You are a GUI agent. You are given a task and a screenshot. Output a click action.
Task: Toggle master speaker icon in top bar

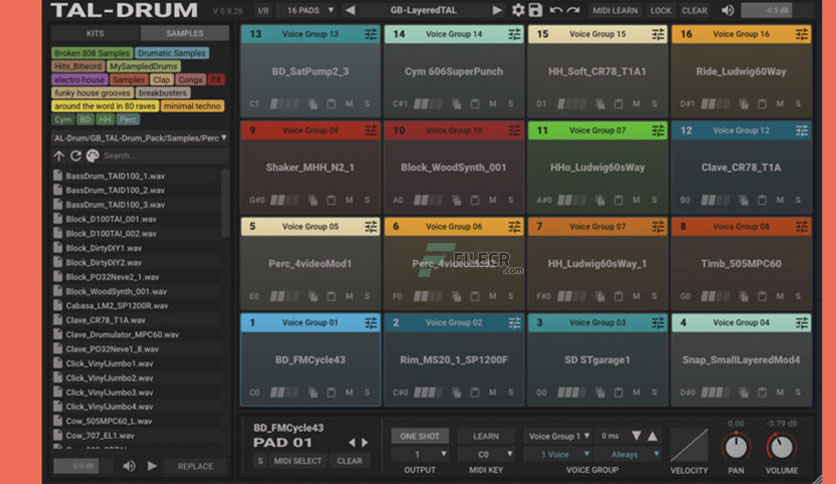[x=727, y=10]
